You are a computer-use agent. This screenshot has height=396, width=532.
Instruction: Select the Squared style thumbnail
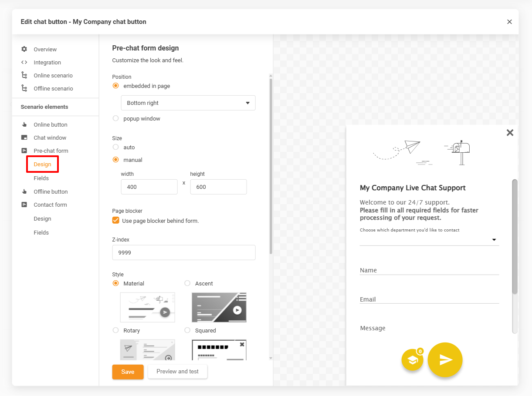pyautogui.click(x=219, y=350)
